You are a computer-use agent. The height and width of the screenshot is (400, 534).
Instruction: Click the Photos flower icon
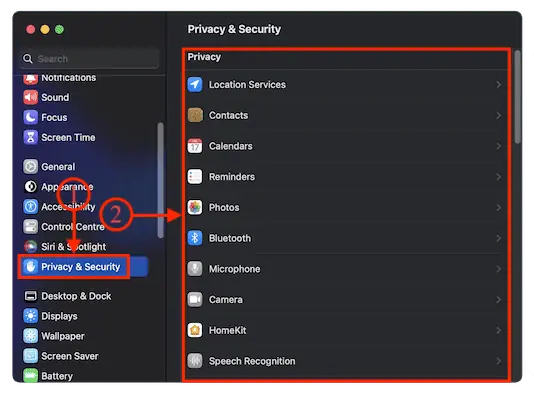[x=195, y=207]
